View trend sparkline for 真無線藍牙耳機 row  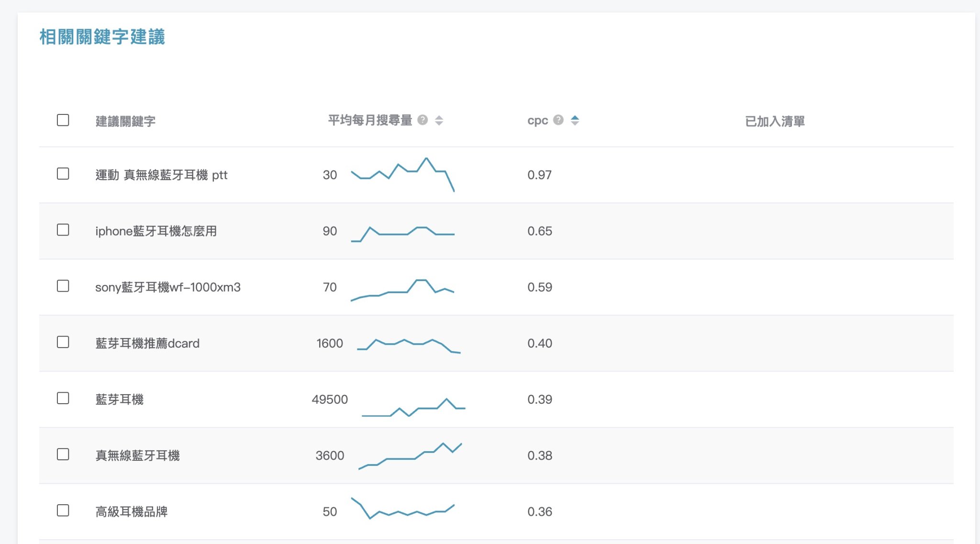coord(410,456)
